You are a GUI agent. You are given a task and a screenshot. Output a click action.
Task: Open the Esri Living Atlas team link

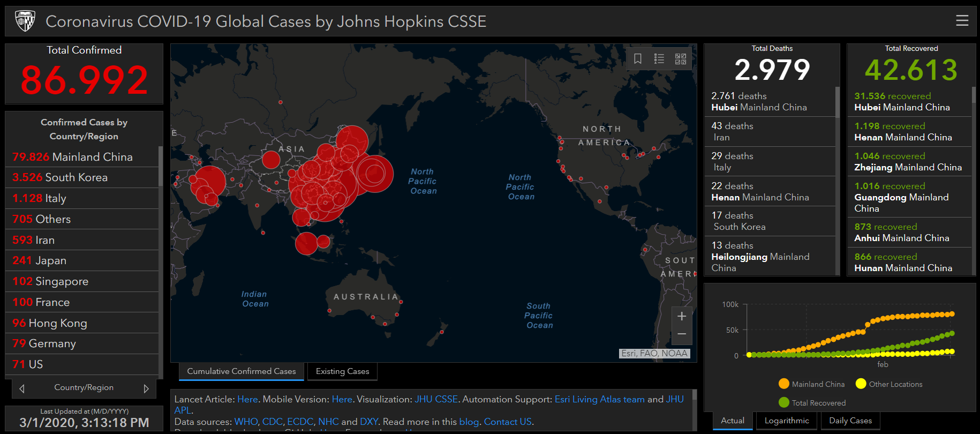(600, 399)
